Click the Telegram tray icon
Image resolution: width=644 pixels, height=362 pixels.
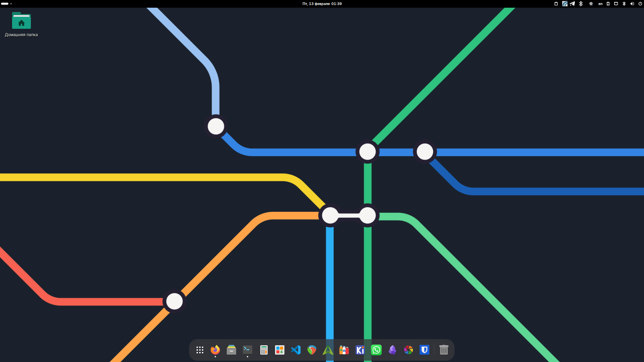[573, 4]
